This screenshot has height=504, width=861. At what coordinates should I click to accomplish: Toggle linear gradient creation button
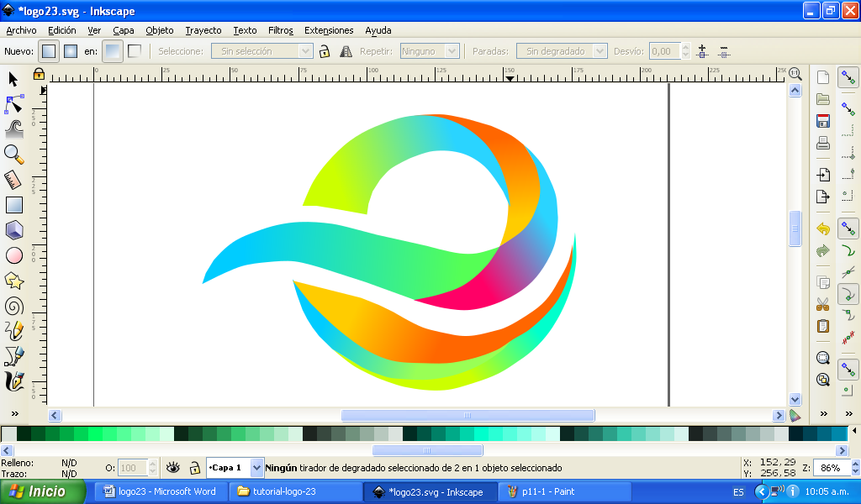48,51
